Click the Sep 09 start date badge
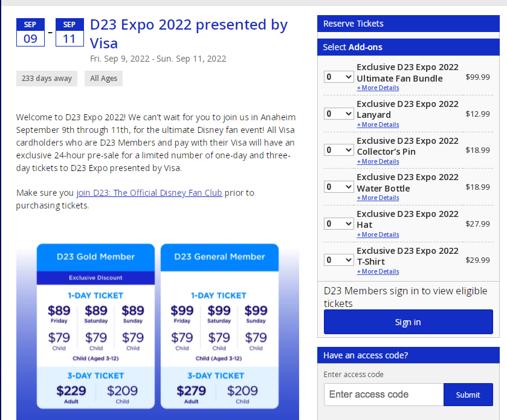Image resolution: width=507 pixels, height=420 pixels. 30,33
